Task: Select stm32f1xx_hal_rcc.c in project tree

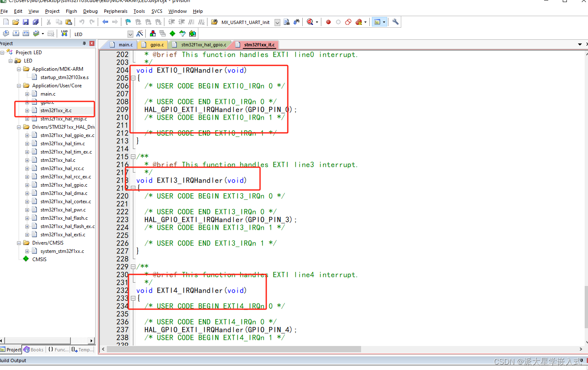Action: [62, 168]
